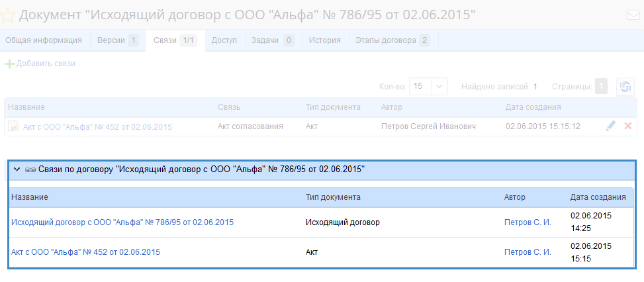This screenshot has width=644, height=282.
Task: Click the envelope mail icon at top right
Action: click(x=633, y=16)
